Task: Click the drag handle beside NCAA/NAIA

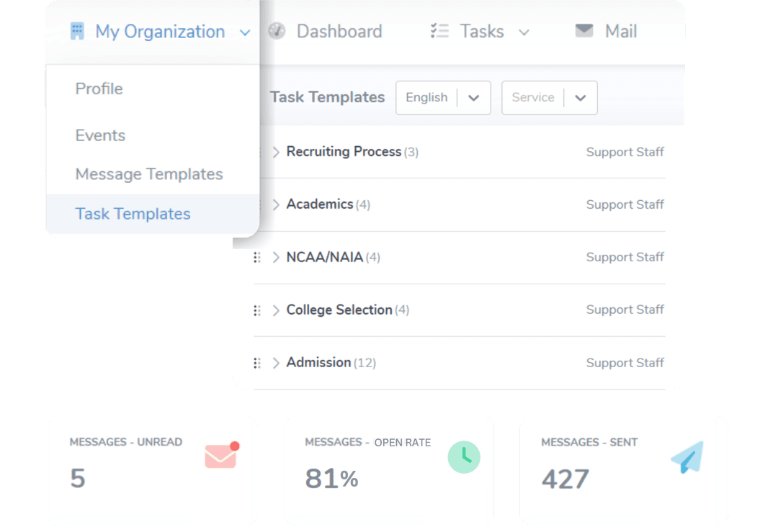Action: (x=257, y=257)
